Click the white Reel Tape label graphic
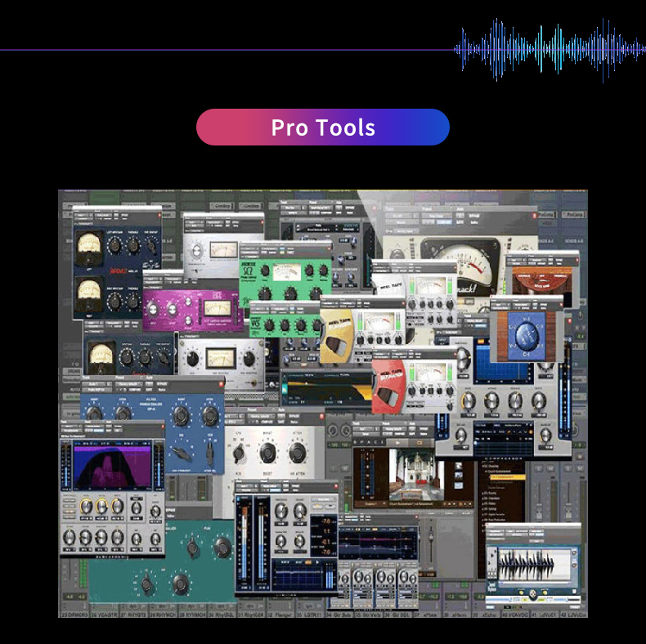Screen dimensions: 646x644 (389, 284)
